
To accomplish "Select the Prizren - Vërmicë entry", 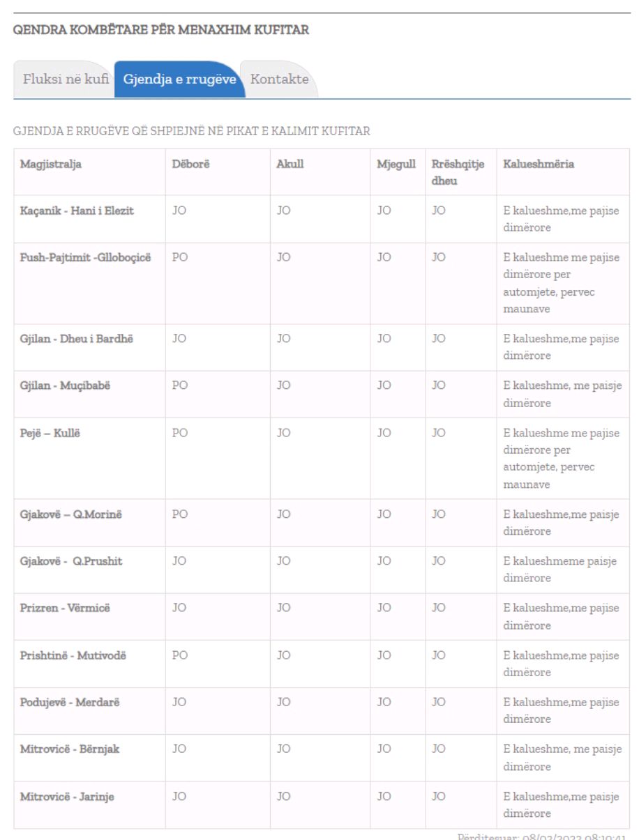I will (x=65, y=608).
